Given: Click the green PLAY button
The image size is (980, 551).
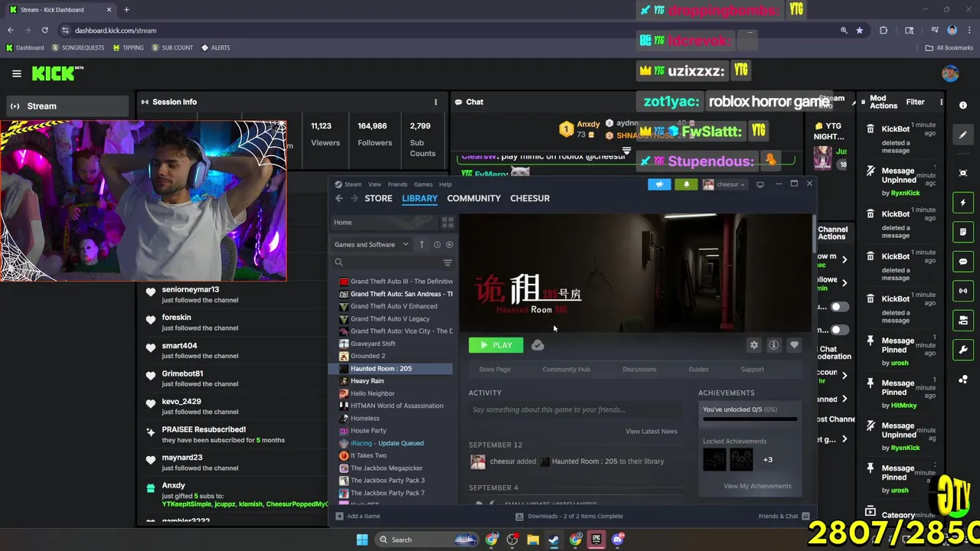Looking at the screenshot, I should [496, 345].
